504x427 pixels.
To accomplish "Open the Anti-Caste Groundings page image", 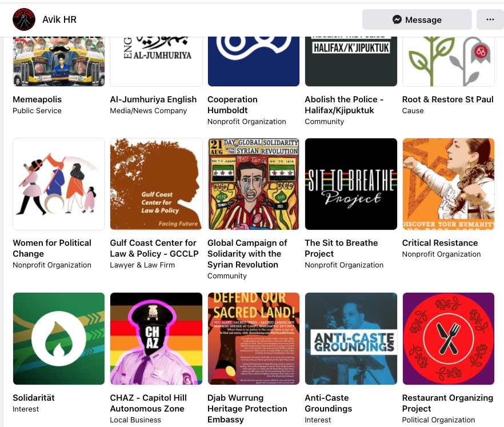I will click(351, 338).
